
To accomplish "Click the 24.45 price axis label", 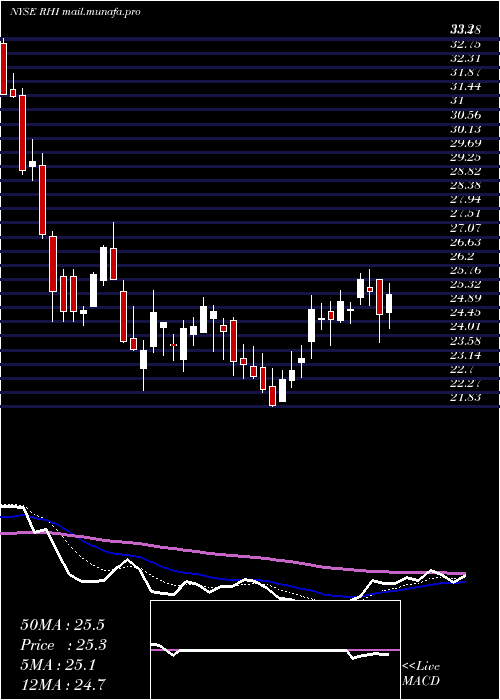I will click(465, 312).
